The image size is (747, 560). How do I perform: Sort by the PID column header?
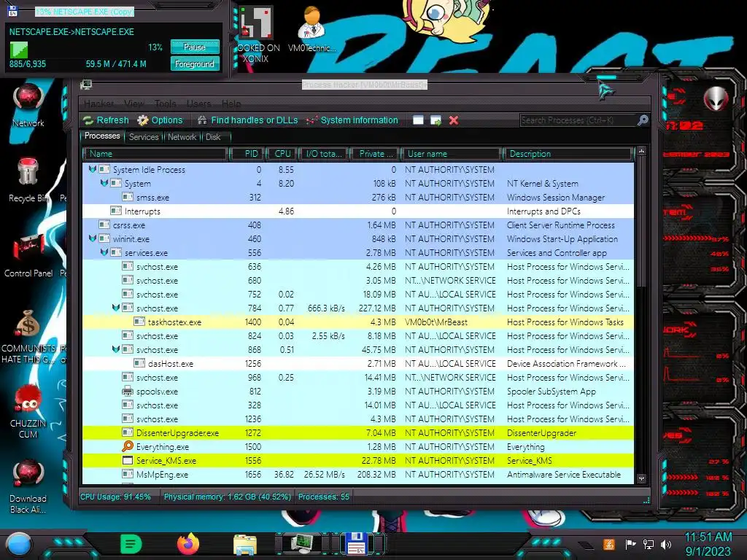tap(247, 154)
